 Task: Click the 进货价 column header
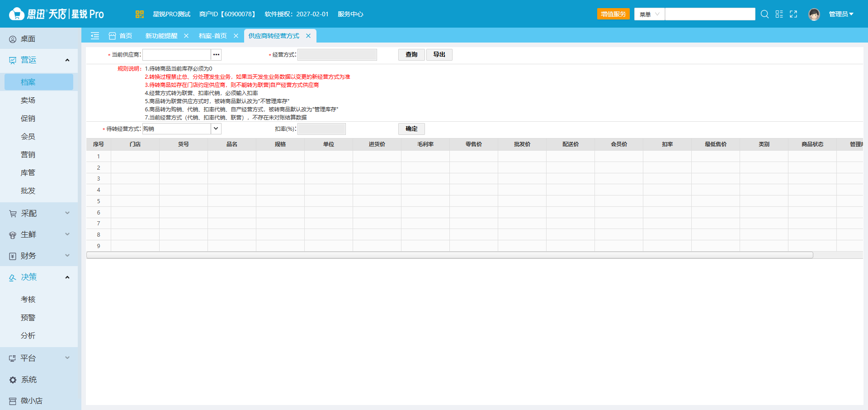[377, 144]
